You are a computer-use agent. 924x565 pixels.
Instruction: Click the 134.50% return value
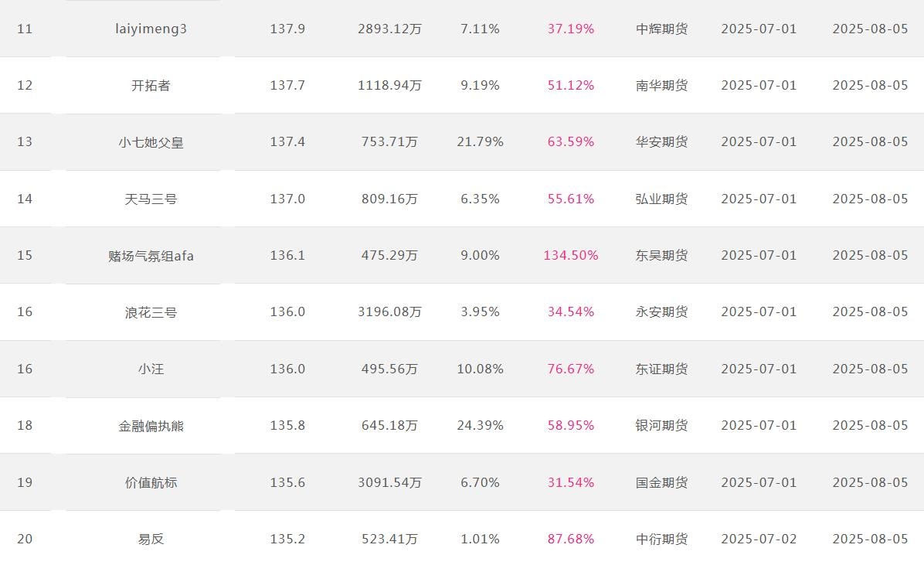(x=570, y=255)
